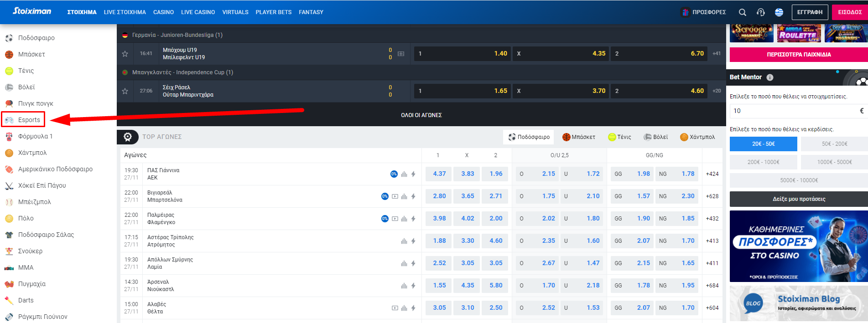Click ΟΛΟΙ ΟΙ ΑΓΩΝΕΣ to view all matches
Image resolution: width=868 pixels, height=323 pixels.
coord(421,115)
